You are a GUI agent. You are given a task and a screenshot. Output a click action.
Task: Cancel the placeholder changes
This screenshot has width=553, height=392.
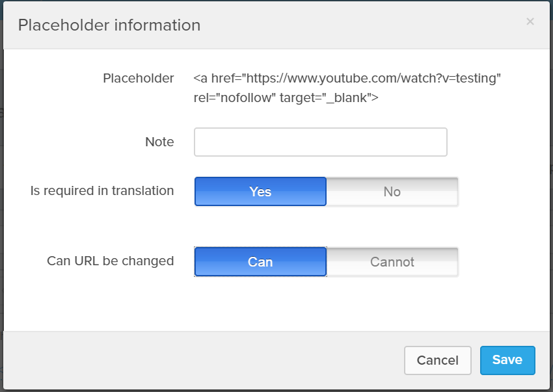(x=438, y=360)
